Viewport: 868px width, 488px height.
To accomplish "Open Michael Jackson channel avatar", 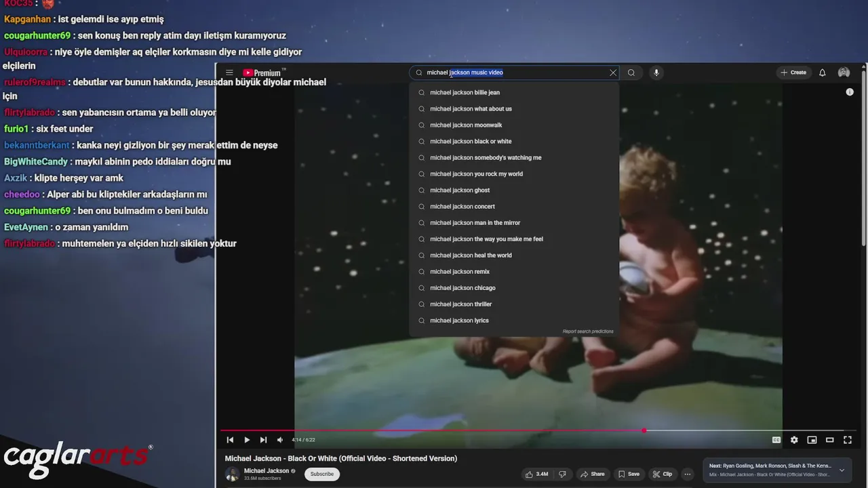I will click(232, 474).
